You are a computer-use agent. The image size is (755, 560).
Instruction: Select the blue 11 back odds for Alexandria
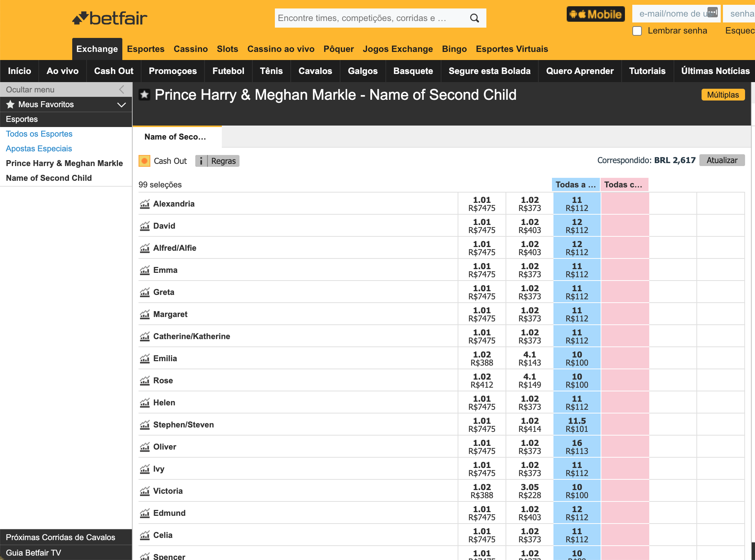pos(577,204)
